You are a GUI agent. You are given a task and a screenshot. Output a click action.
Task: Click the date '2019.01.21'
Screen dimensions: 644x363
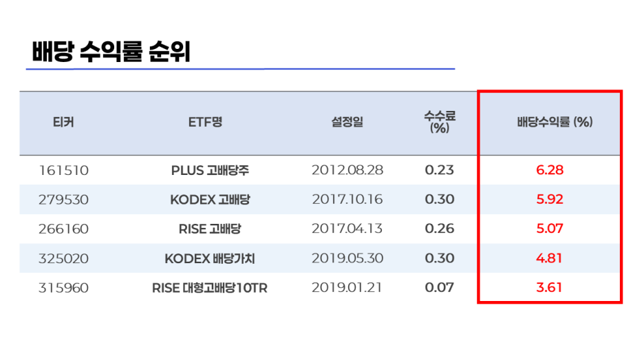point(347,287)
